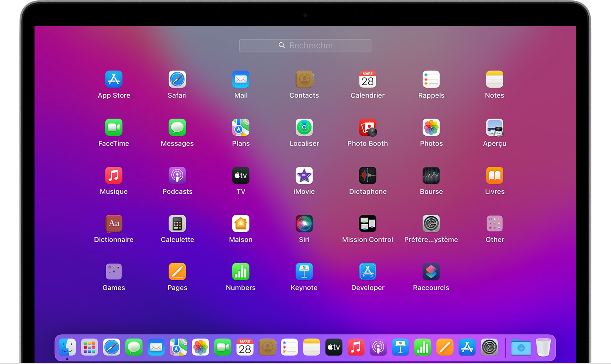Viewport: 611px width, 364px height.
Task: Open the Dictaphone app
Action: [367, 176]
